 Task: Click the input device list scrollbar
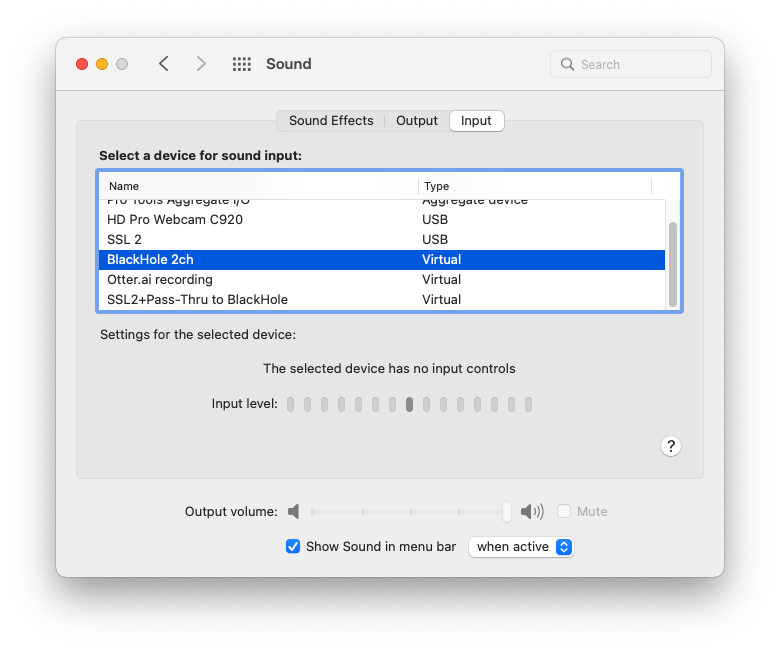pos(673,264)
